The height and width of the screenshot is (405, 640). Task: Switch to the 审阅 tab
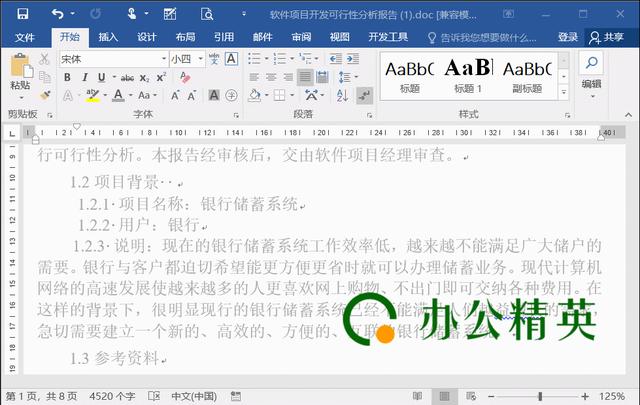301,38
